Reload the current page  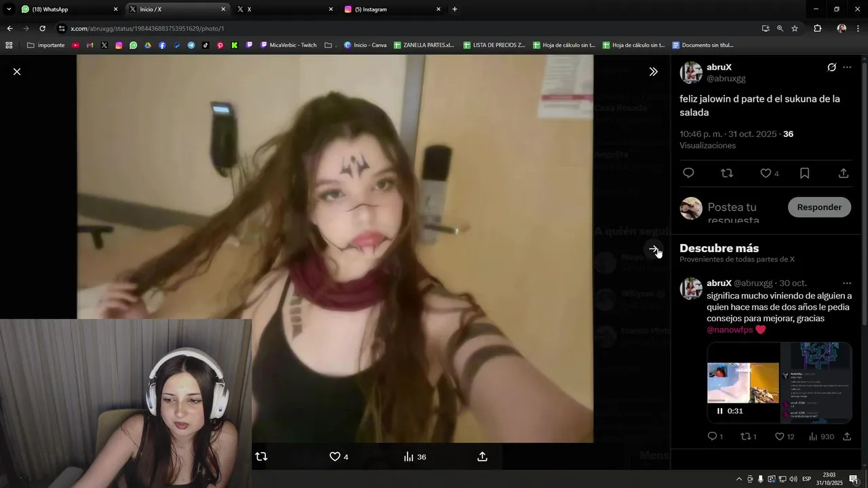coord(42,28)
